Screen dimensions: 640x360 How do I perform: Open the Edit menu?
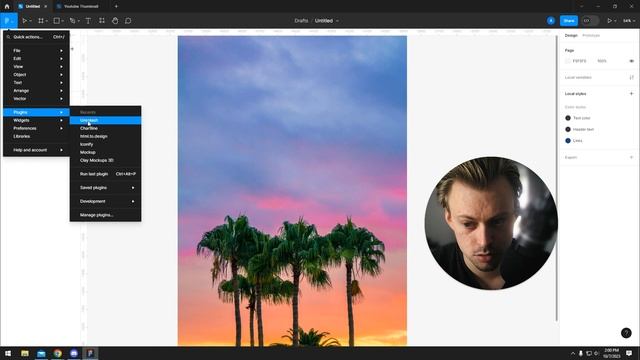(x=36, y=58)
